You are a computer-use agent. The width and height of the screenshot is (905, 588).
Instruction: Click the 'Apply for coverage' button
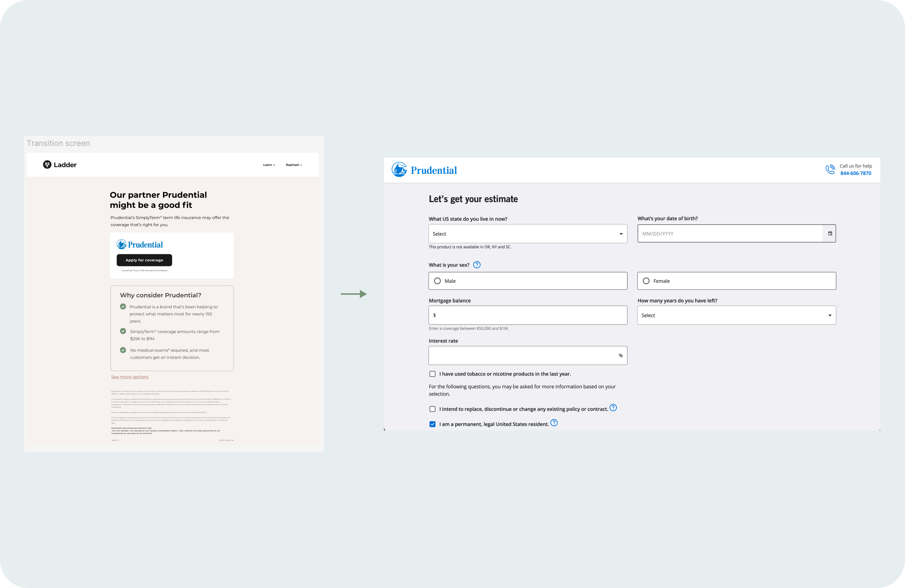pyautogui.click(x=144, y=260)
